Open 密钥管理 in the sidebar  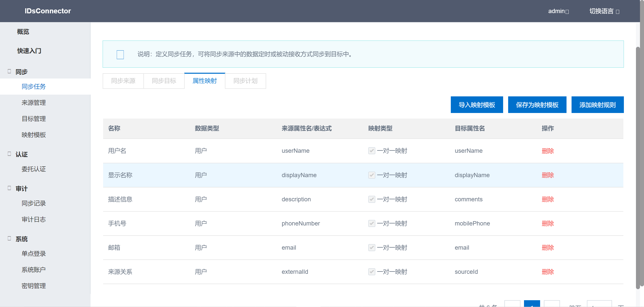click(x=34, y=286)
